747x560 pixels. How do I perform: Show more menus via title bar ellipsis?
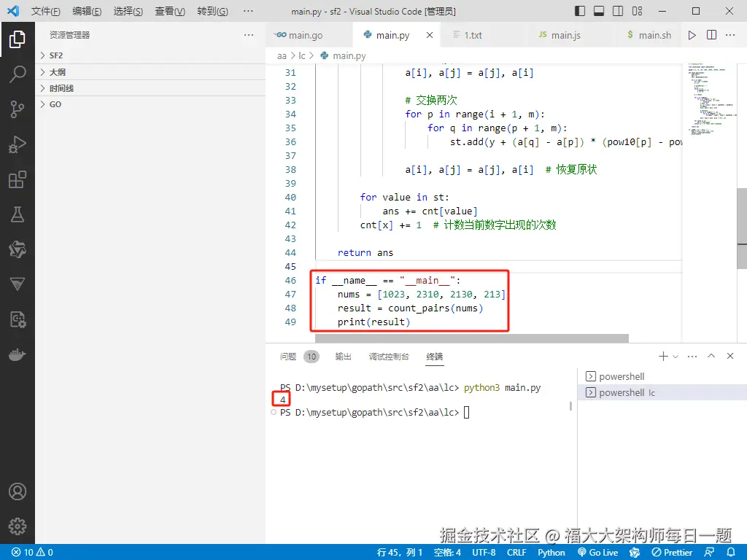pyautogui.click(x=248, y=11)
